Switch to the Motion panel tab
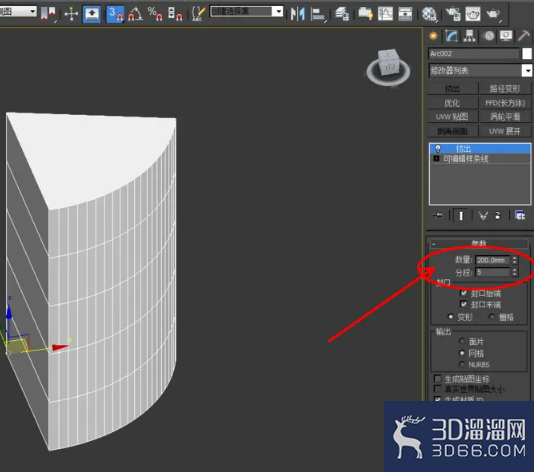Image resolution: width=534 pixels, height=472 pixels. pos(489,36)
